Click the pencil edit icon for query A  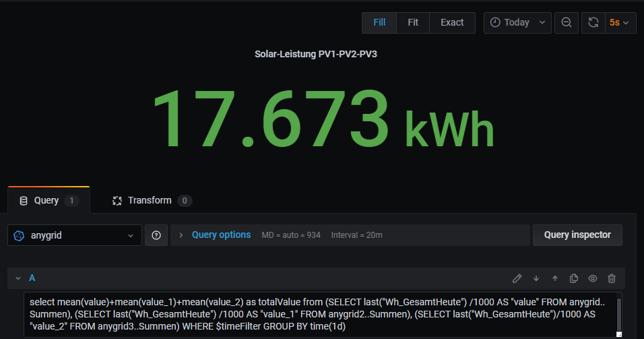point(517,278)
